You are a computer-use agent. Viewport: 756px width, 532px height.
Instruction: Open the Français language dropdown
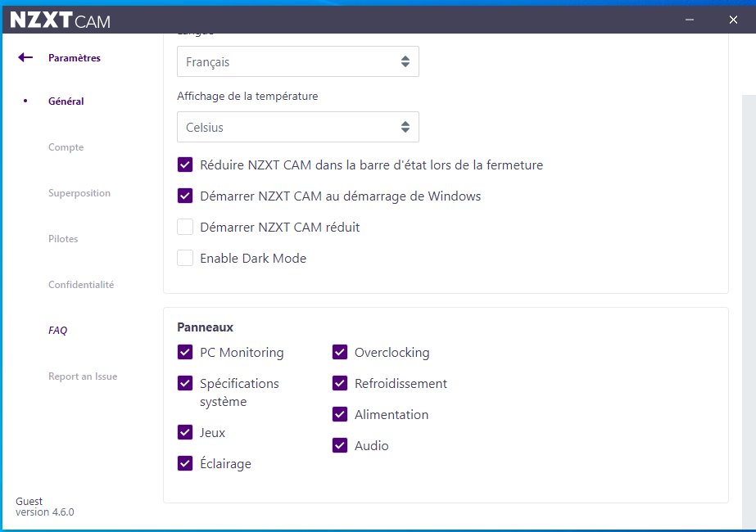pyautogui.click(x=297, y=61)
